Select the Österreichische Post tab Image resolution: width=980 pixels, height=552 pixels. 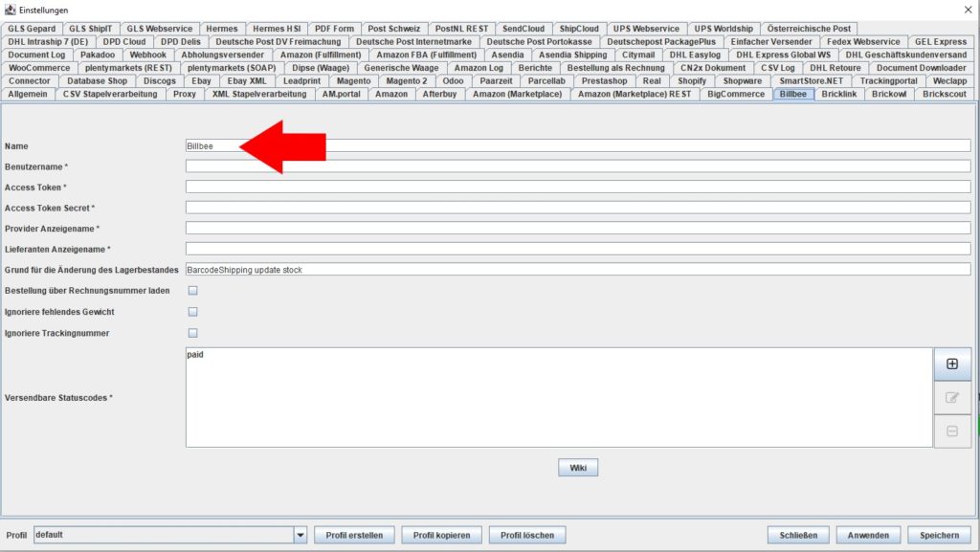pyautogui.click(x=810, y=29)
